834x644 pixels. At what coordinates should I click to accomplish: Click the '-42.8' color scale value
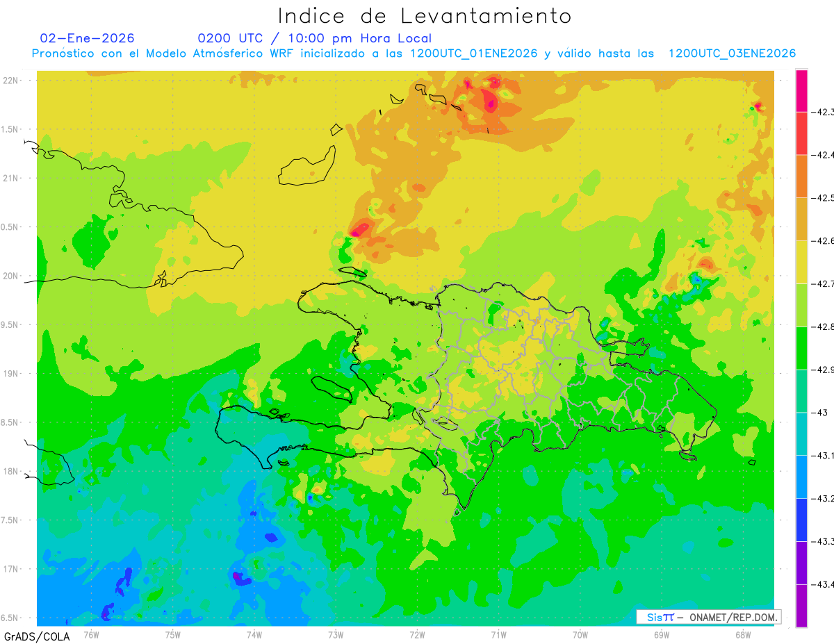point(821,327)
